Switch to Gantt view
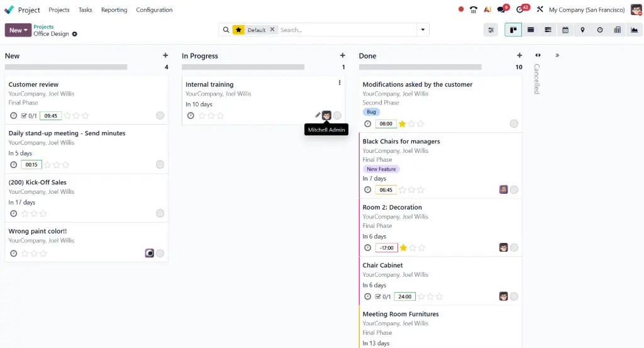Screen dimensions: 644x348 click(x=548, y=30)
